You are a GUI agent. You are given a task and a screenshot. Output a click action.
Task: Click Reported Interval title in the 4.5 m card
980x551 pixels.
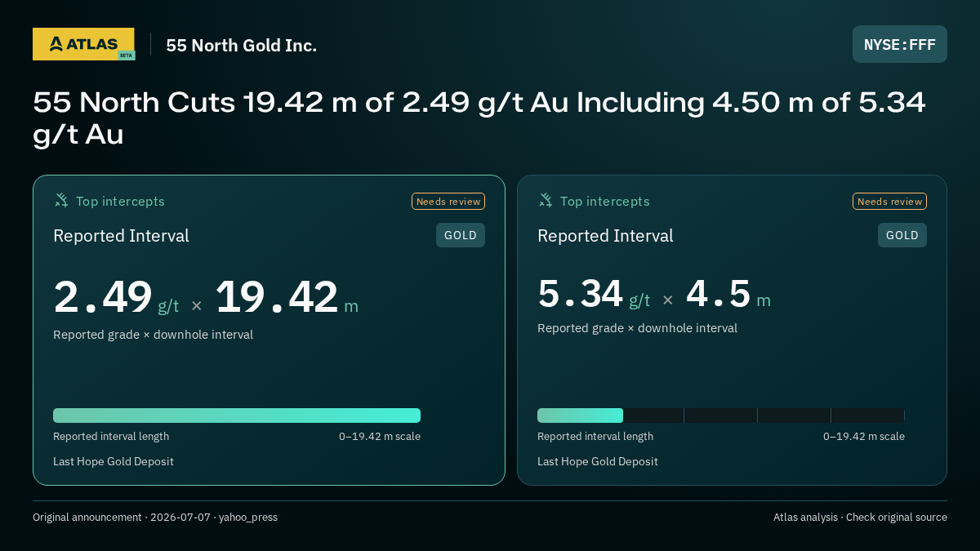(x=605, y=236)
